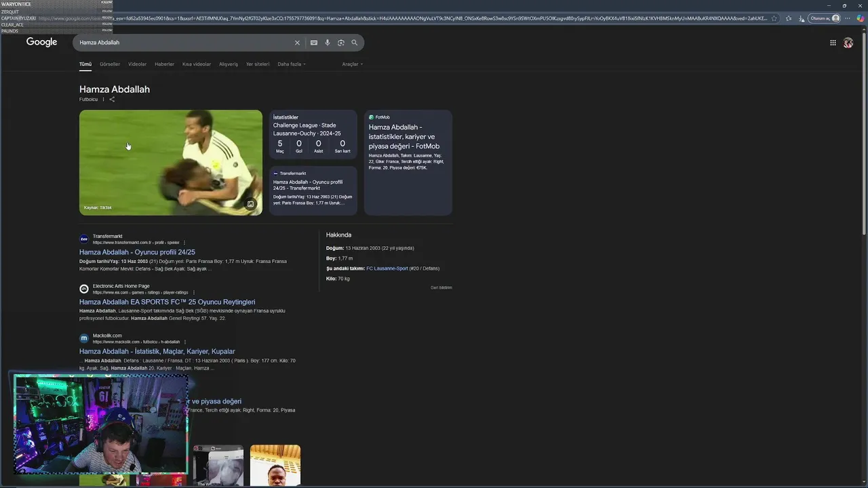
Task: Click the 'Kilo: 70 kg' text
Action: [x=338, y=279]
